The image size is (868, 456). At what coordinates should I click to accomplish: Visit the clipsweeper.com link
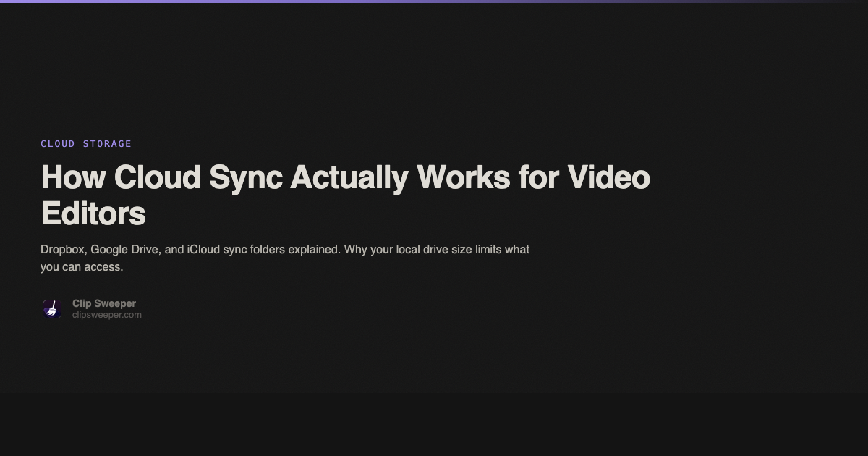click(x=107, y=315)
